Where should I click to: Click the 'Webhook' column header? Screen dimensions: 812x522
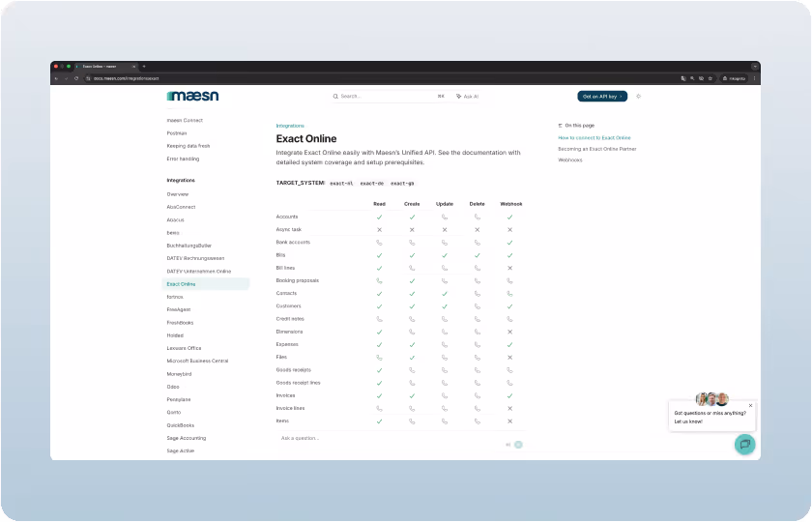tap(511, 204)
